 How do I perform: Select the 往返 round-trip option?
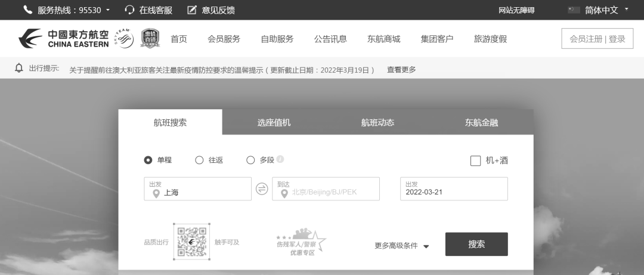(x=200, y=160)
